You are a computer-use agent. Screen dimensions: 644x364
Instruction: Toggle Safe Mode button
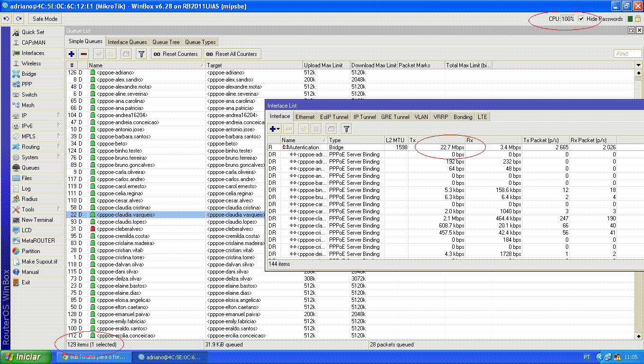point(45,19)
